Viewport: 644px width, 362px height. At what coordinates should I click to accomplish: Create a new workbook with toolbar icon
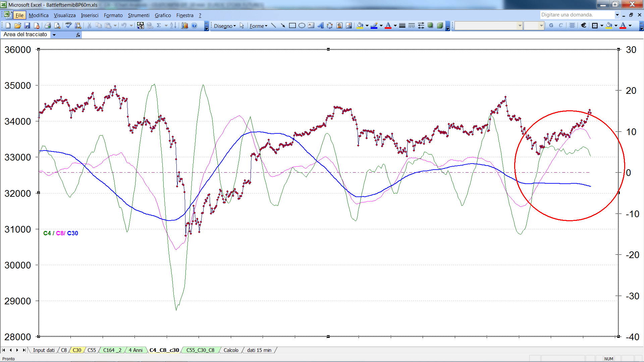pyautogui.click(x=8, y=25)
